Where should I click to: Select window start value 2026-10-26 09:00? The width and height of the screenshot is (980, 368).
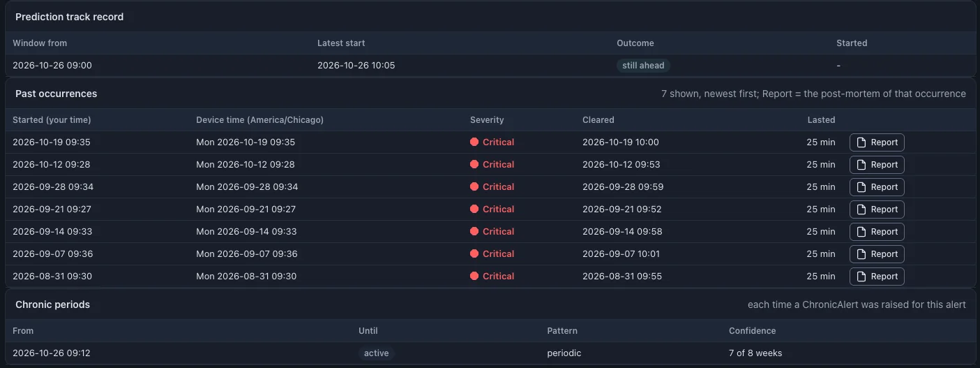click(x=52, y=66)
